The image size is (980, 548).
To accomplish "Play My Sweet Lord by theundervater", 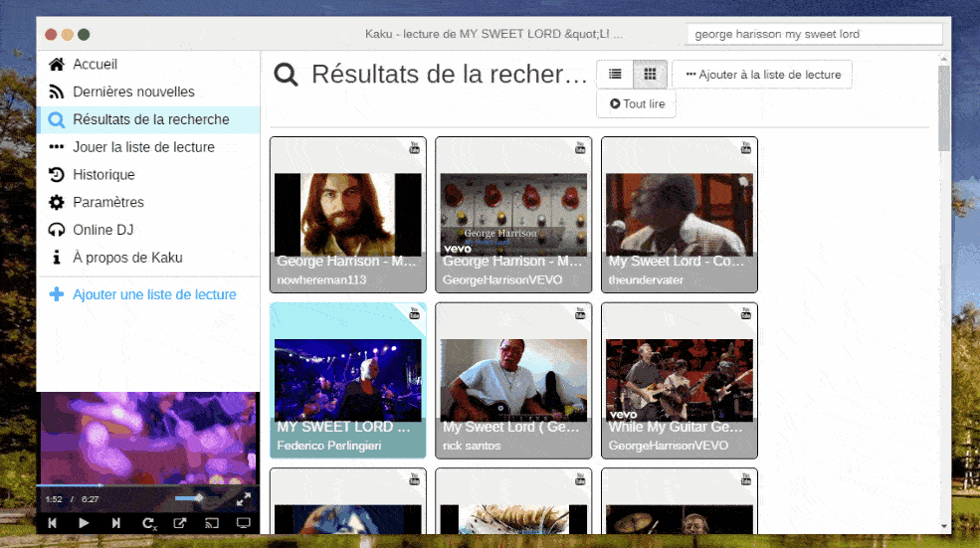I will tap(680, 215).
